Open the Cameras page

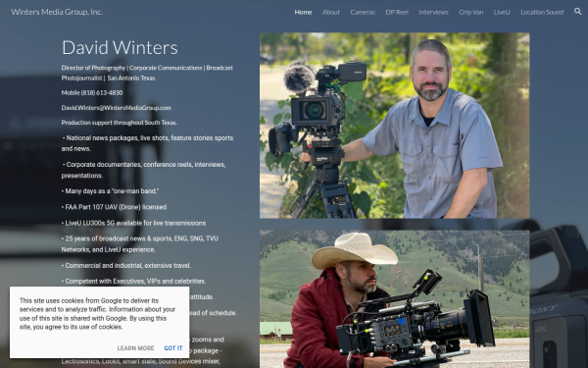[x=363, y=12]
